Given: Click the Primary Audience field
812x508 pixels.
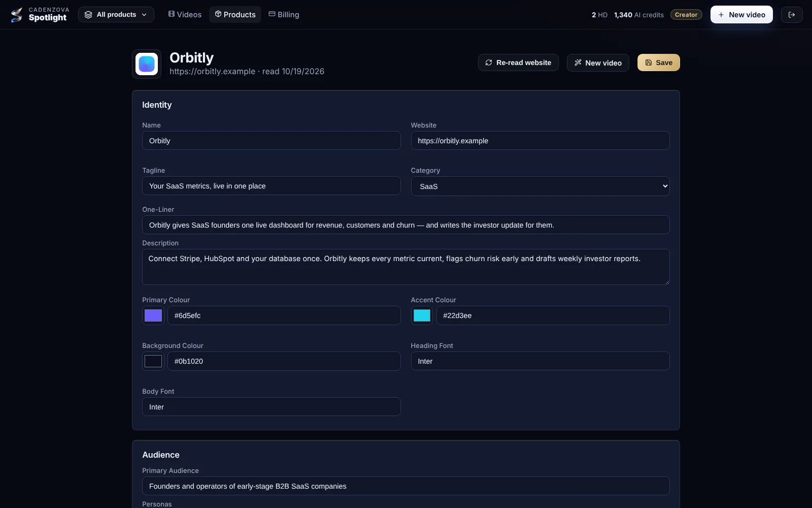Looking at the screenshot, I should [x=406, y=486].
